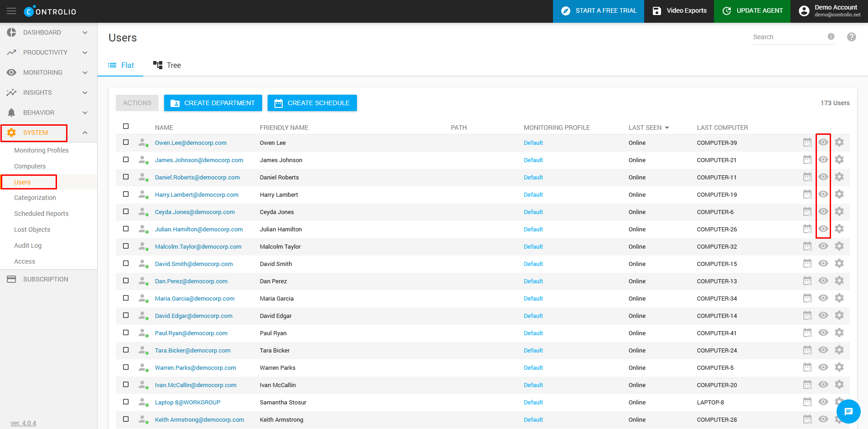Click into the Search input field
The width and height of the screenshot is (868, 429).
click(x=789, y=37)
